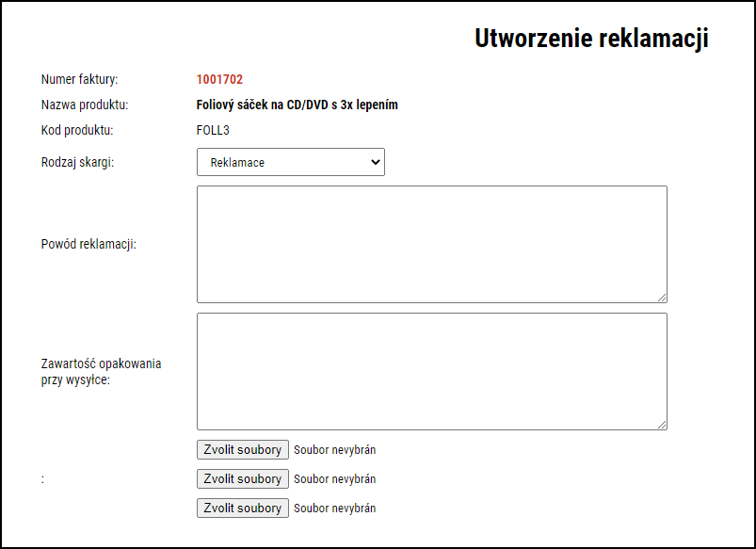Image resolution: width=756 pixels, height=549 pixels.
Task: Click into the Powód reklamacji text area
Action: [432, 245]
